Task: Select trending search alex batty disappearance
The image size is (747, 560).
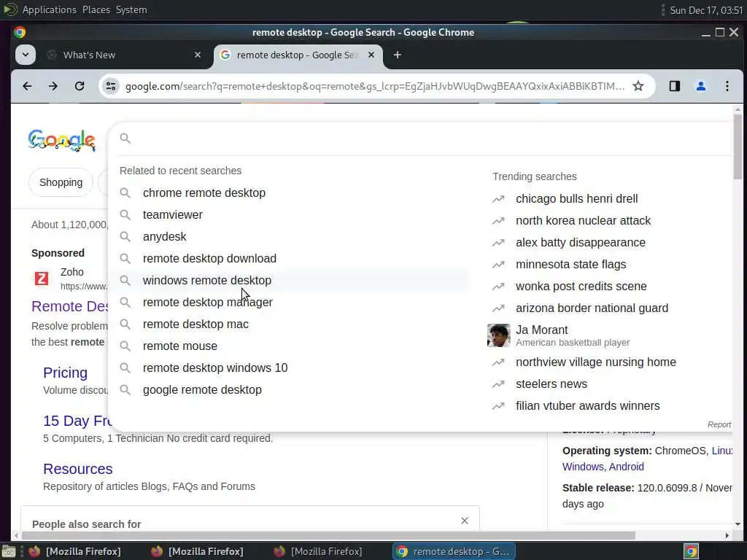Action: [x=581, y=242]
